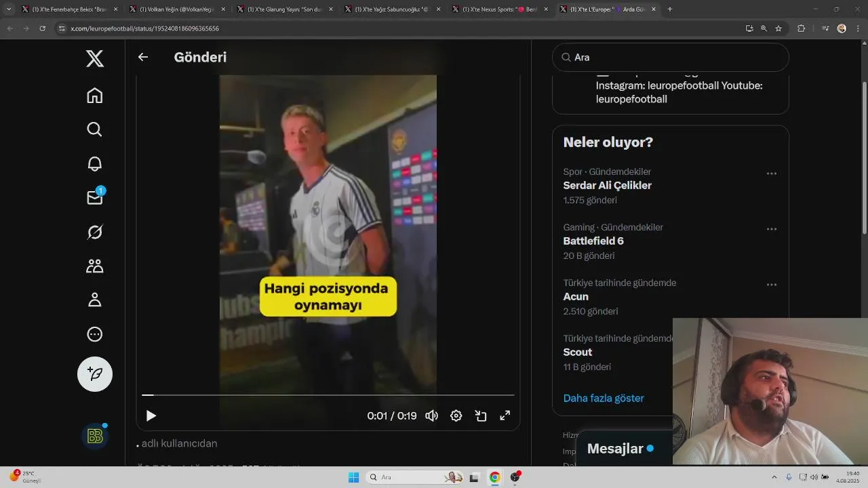
Task: Switch to Fenerbahçe Beko tab
Action: click(70, 9)
